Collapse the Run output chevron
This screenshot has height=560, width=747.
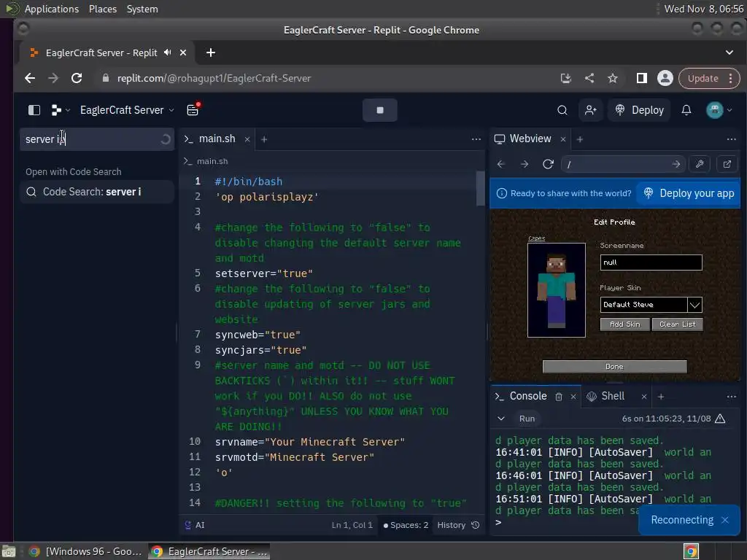[500, 419]
